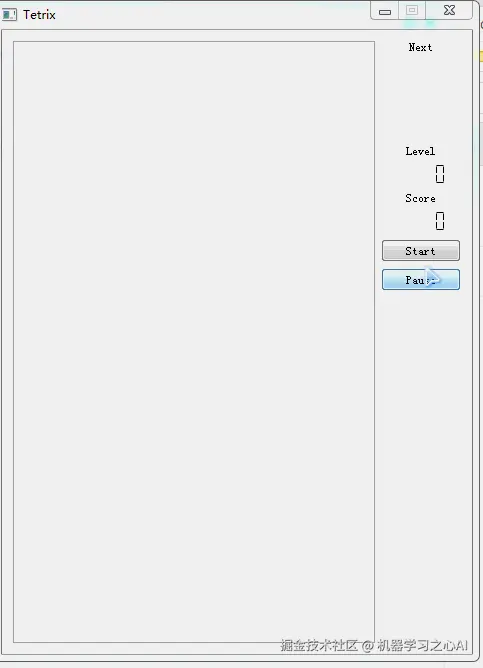
Task: Start a new Tetrix game
Action: pyautogui.click(x=421, y=250)
